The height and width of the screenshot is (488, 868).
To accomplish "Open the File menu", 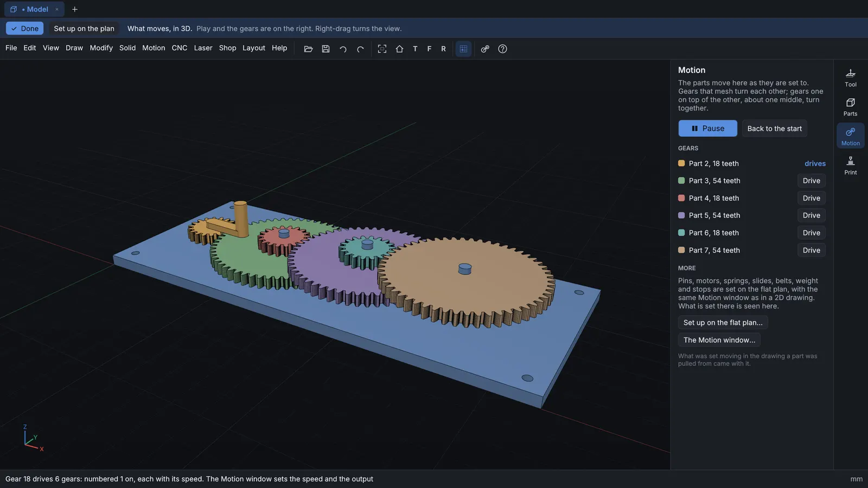I will point(11,48).
